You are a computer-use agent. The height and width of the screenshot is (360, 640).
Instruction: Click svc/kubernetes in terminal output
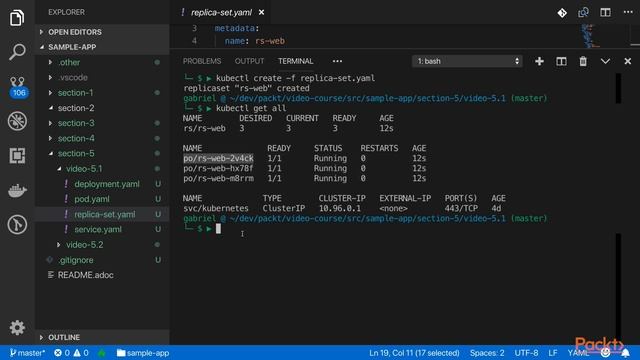(x=216, y=209)
